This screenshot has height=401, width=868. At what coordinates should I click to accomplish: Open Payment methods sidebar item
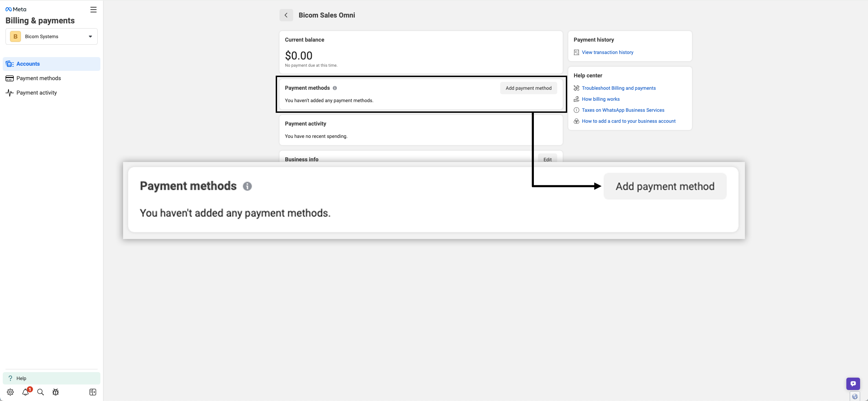(39, 78)
